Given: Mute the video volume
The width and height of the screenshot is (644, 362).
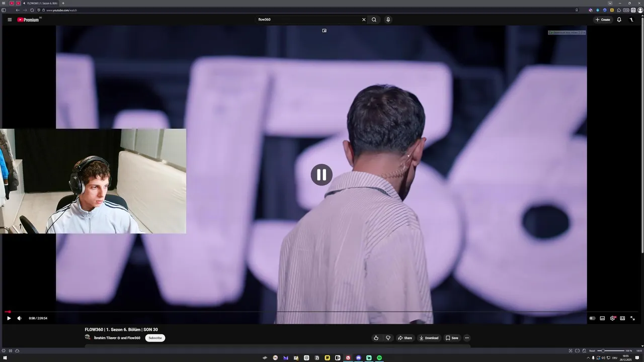Looking at the screenshot, I should click(x=19, y=318).
